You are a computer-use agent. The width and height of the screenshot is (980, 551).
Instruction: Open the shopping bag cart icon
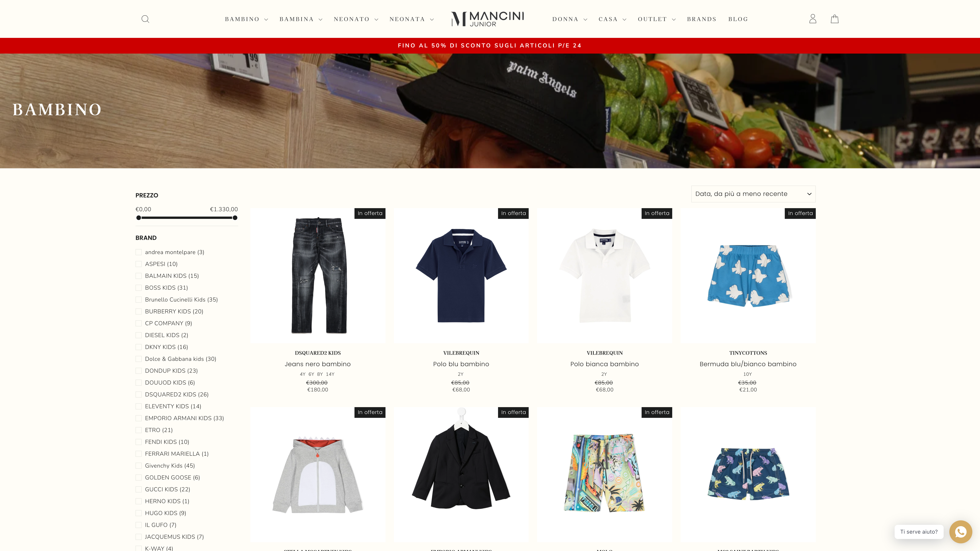tap(835, 19)
